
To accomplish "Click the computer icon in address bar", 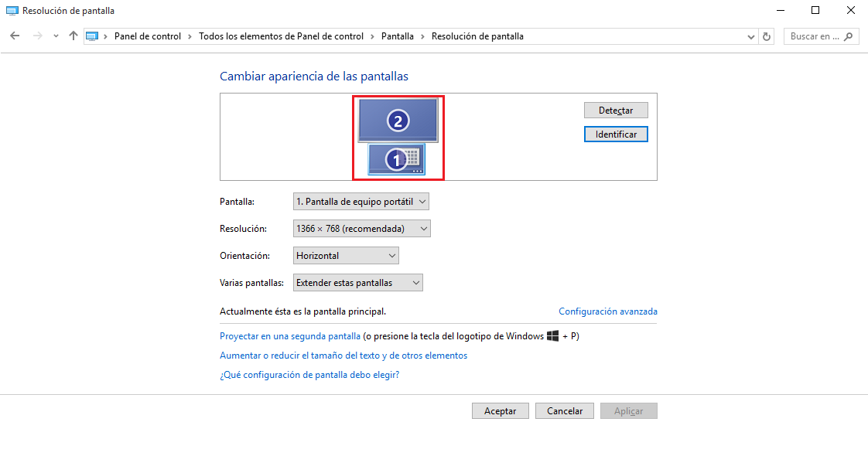I will (x=92, y=36).
